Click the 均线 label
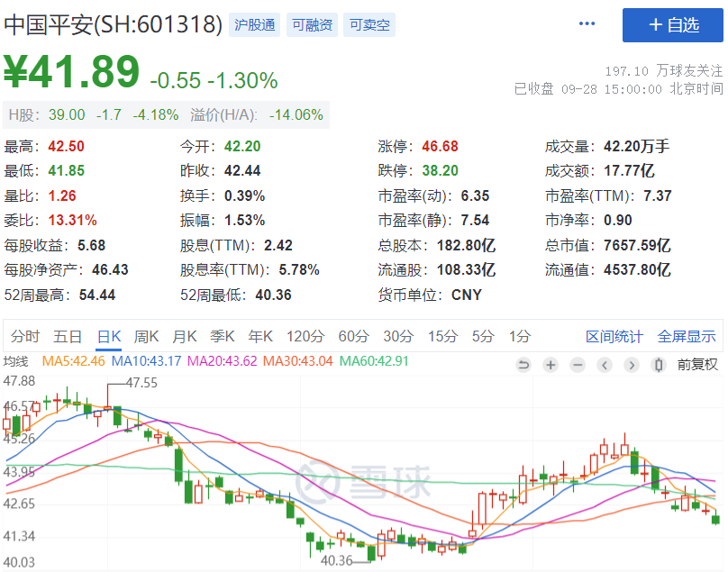Image resolution: width=728 pixels, height=572 pixels. (x=16, y=361)
